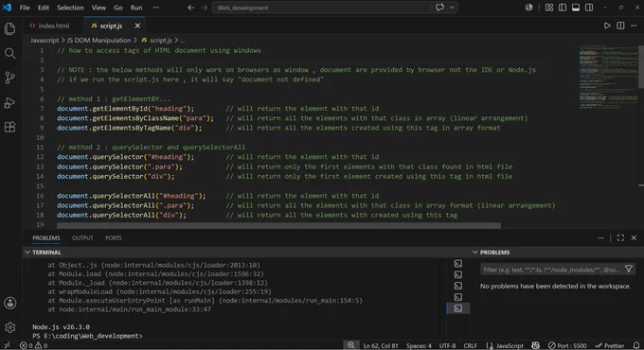Screen dimensions: 644x350
Task: Click Ln 62, Col 81 to go to line
Action: (x=381, y=345)
